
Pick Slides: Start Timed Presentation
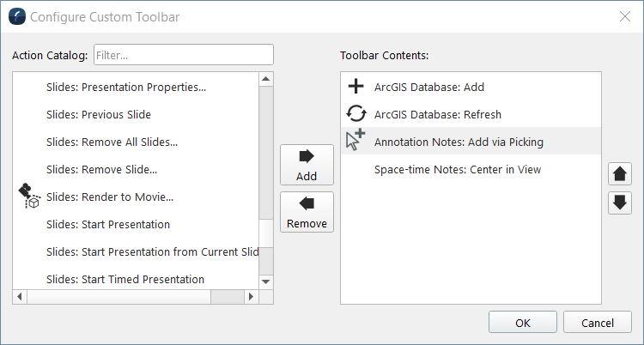(x=125, y=279)
